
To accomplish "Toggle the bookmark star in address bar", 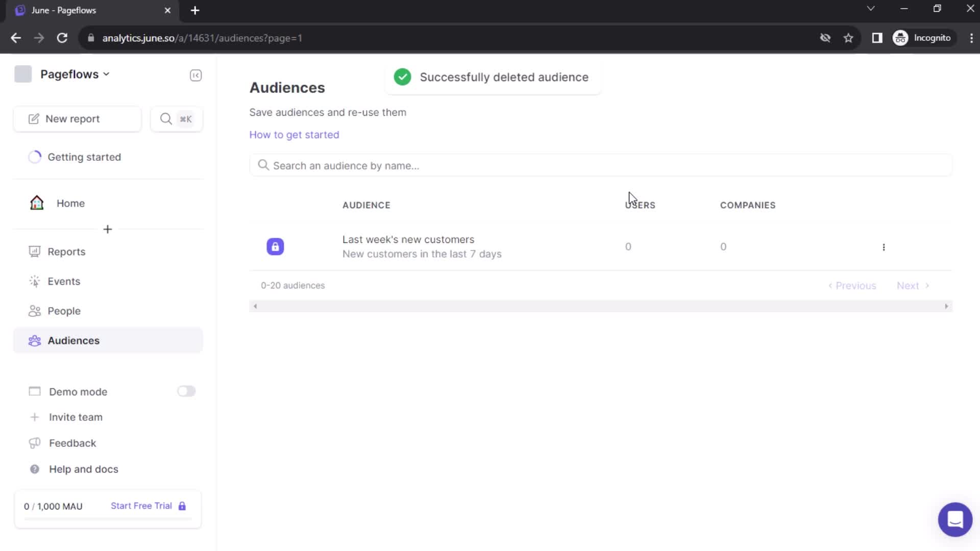I will (849, 38).
